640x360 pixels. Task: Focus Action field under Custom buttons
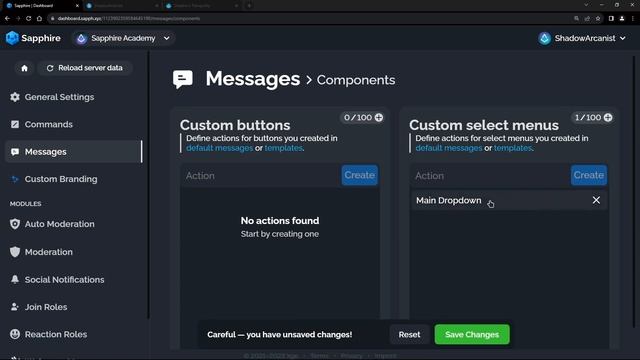(x=261, y=176)
